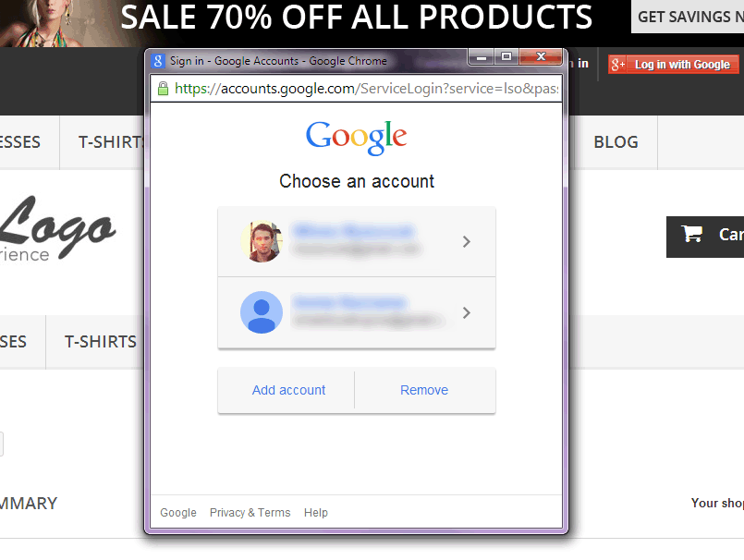Click the Add account button

tap(287, 390)
